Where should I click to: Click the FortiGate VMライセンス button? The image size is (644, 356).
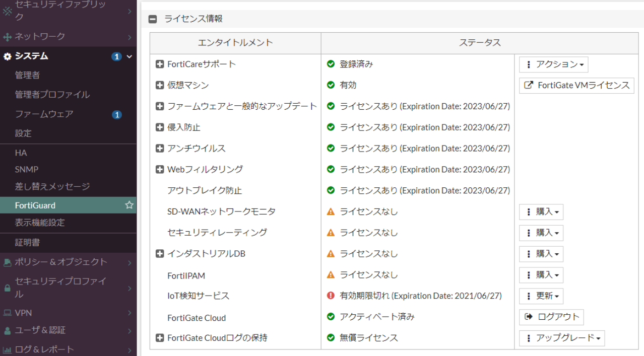click(576, 86)
